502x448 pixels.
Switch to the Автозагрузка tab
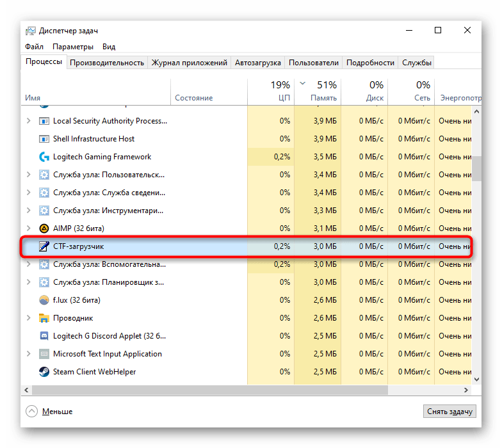click(x=257, y=63)
